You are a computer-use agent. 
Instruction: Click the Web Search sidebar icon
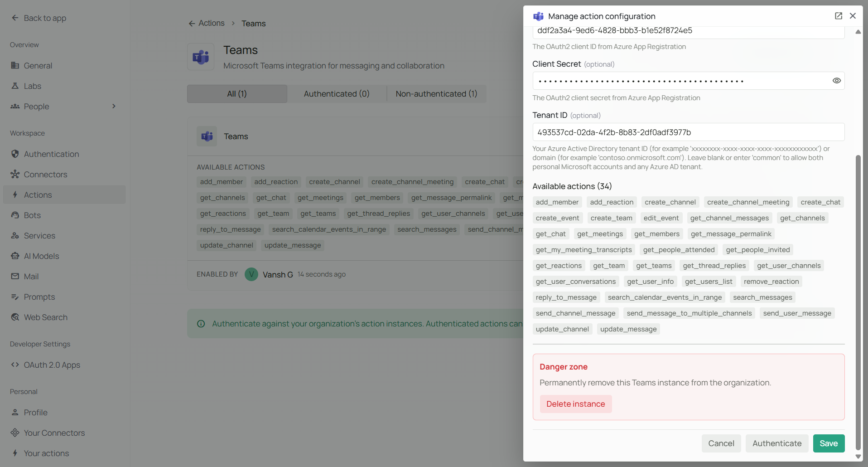coord(16,317)
